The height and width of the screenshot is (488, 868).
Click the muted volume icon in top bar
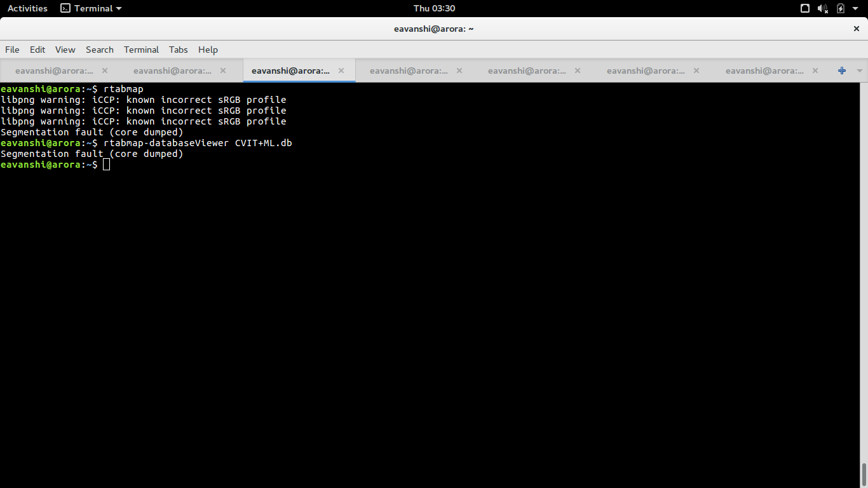[x=823, y=8]
